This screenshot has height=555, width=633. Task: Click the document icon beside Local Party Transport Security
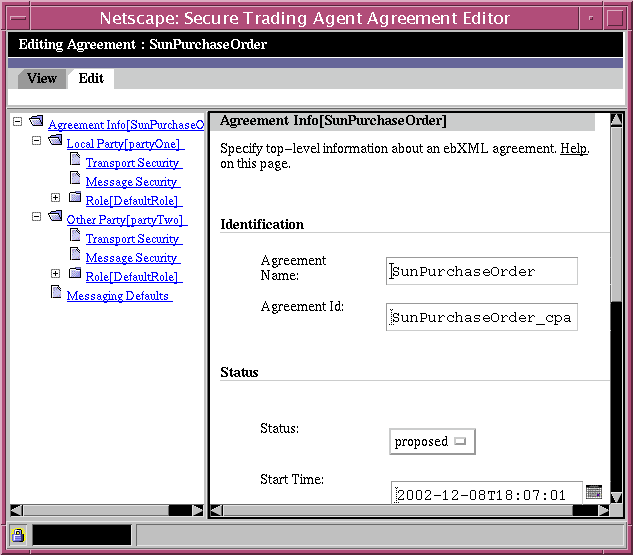[x=75, y=159]
